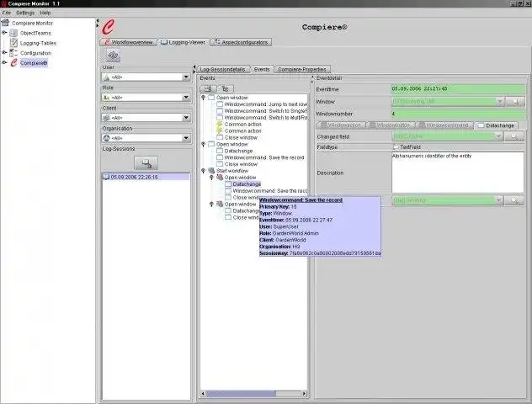The height and width of the screenshot is (404, 532).
Task: Click the Events scrollbar right arrow
Action: coord(304,394)
